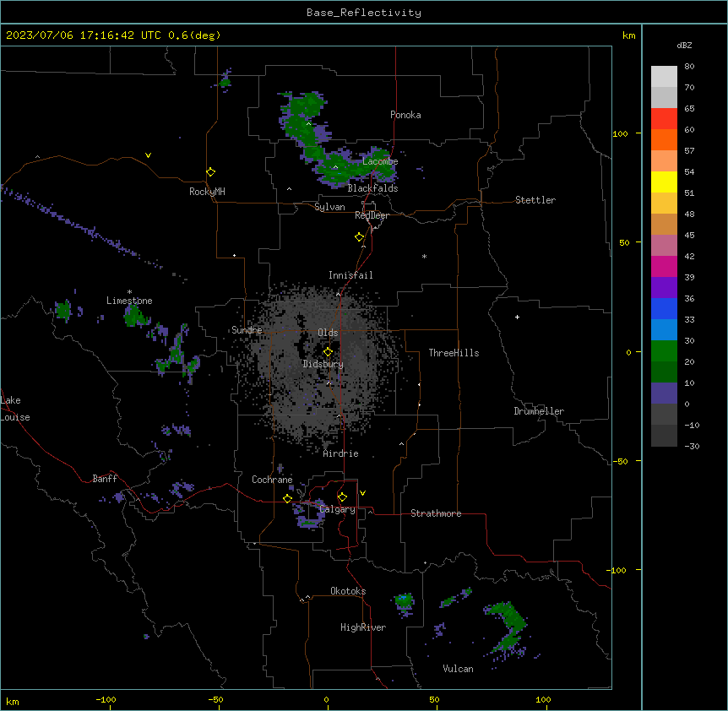Select the Vulcan town label

click(458, 669)
